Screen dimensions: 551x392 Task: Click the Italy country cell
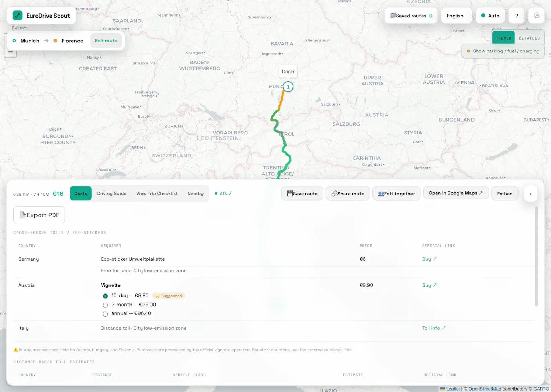[23, 328]
